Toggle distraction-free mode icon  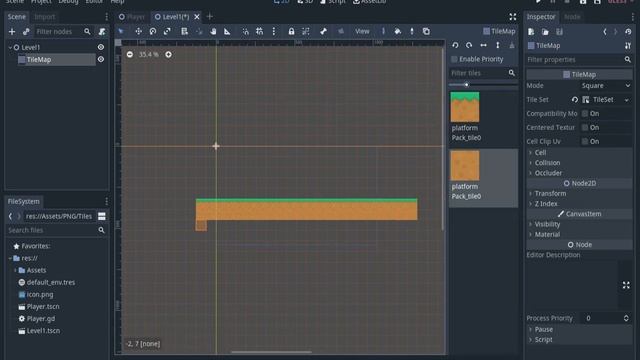pyautogui.click(x=513, y=17)
